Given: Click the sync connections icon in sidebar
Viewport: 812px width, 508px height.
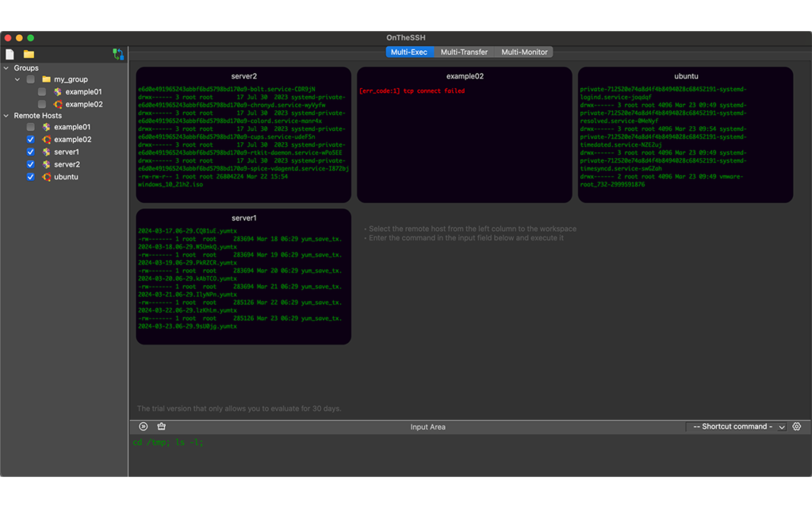Looking at the screenshot, I should [x=118, y=54].
